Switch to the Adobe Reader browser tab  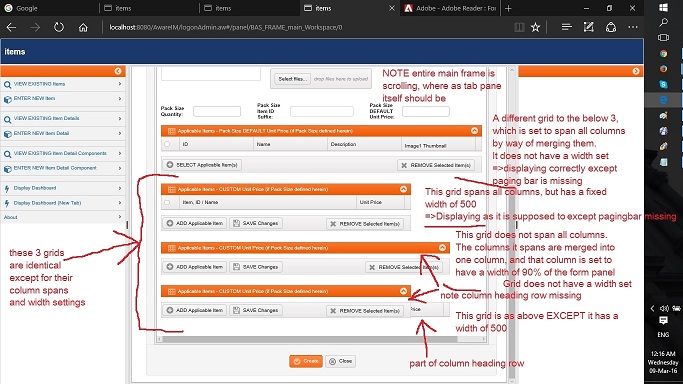450,8
